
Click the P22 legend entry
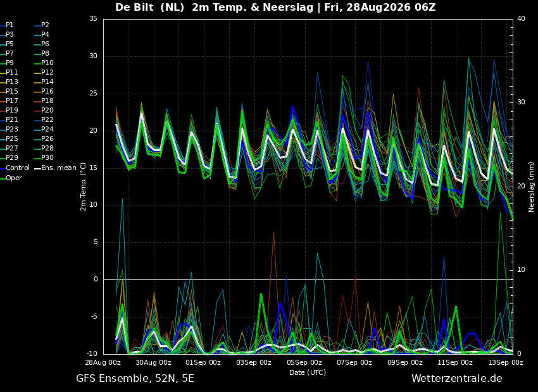point(44,120)
